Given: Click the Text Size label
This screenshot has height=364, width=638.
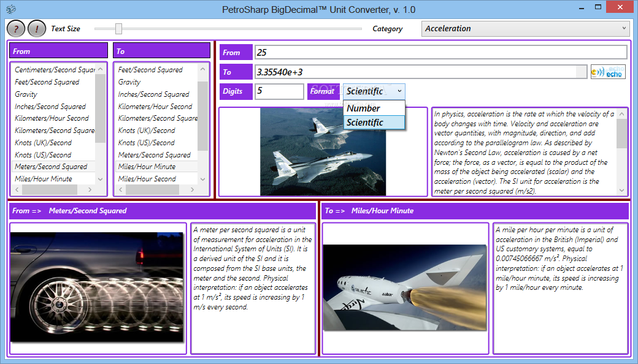Looking at the screenshot, I should (66, 28).
